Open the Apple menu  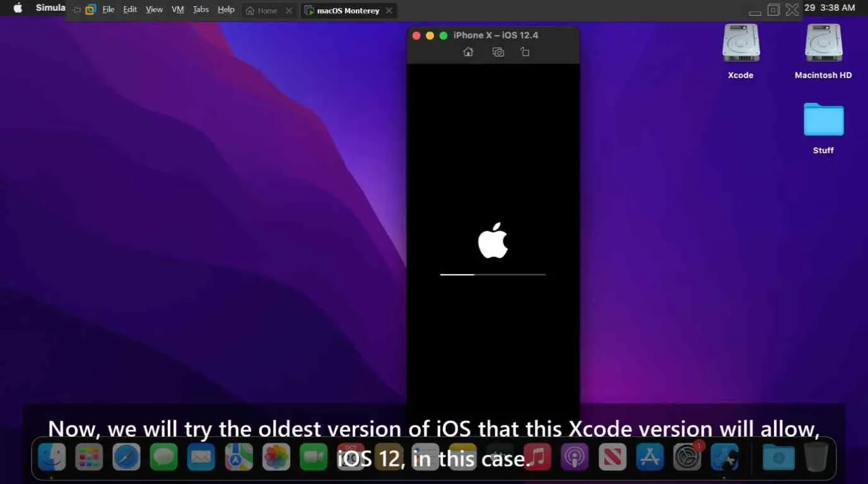18,8
